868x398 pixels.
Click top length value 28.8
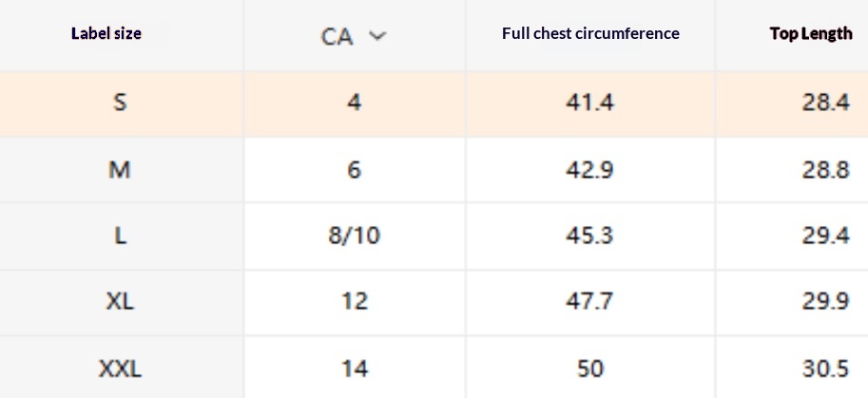click(824, 170)
